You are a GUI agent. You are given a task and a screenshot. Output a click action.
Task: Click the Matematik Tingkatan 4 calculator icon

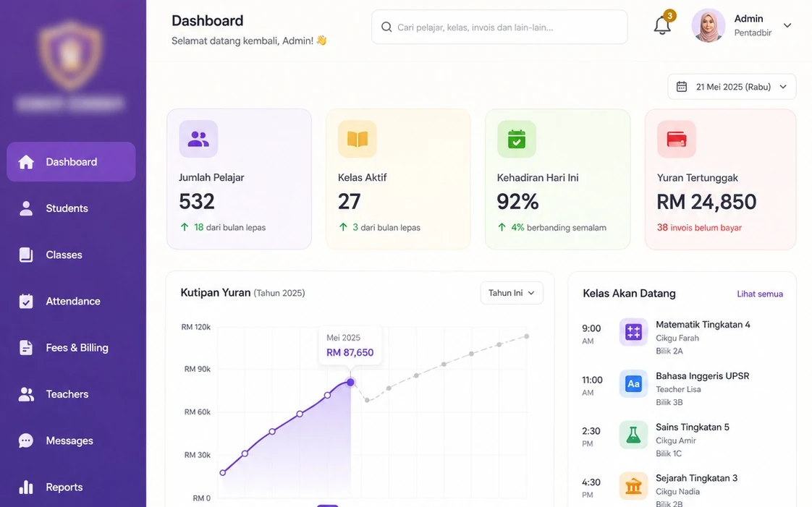point(633,332)
